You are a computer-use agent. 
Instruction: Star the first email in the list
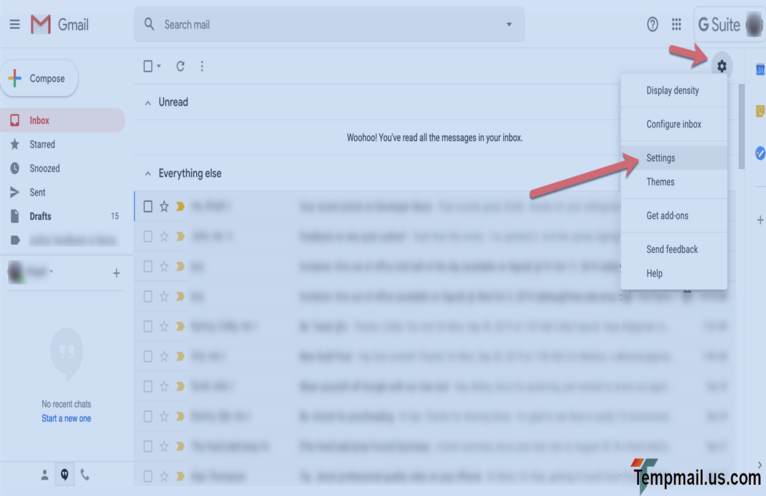click(165, 207)
